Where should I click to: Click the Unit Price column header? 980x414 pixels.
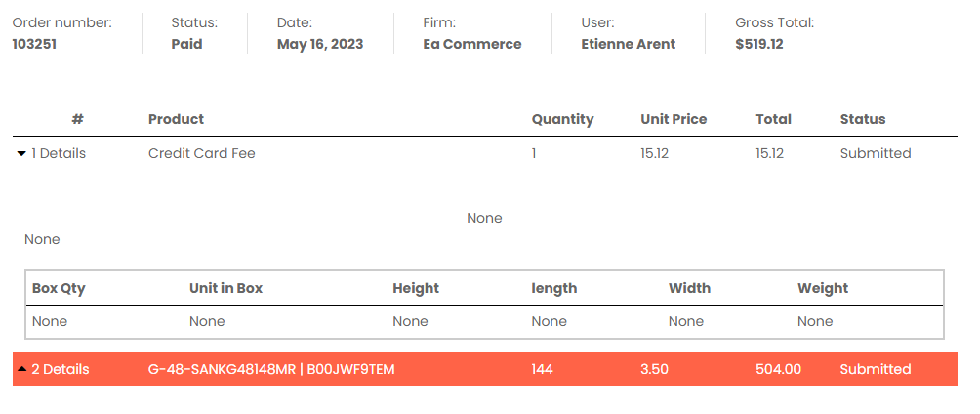[x=674, y=119]
